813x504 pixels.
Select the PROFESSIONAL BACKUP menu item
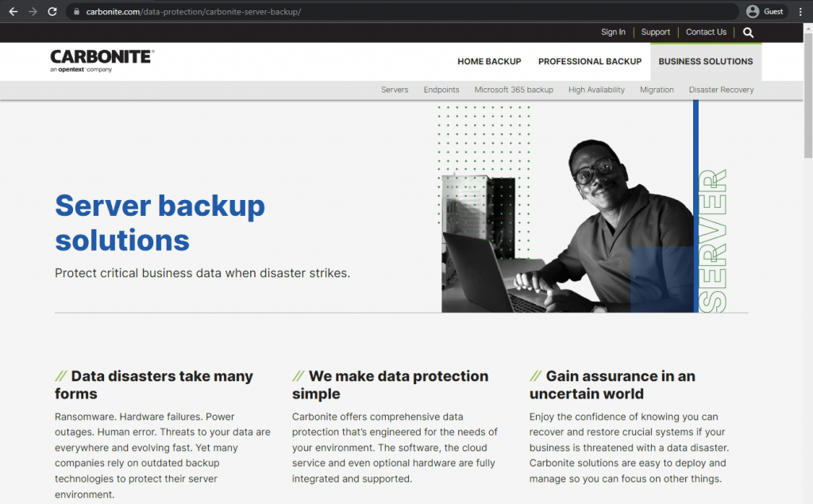click(590, 61)
